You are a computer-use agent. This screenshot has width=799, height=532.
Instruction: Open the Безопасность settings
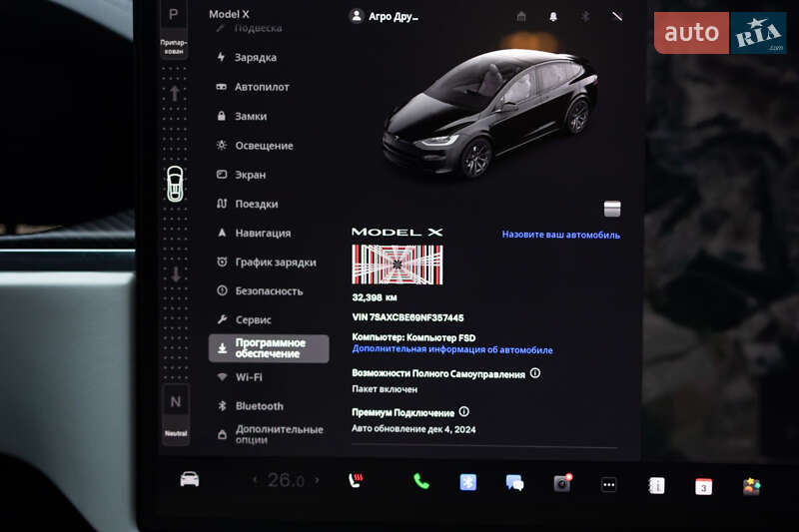(x=261, y=291)
